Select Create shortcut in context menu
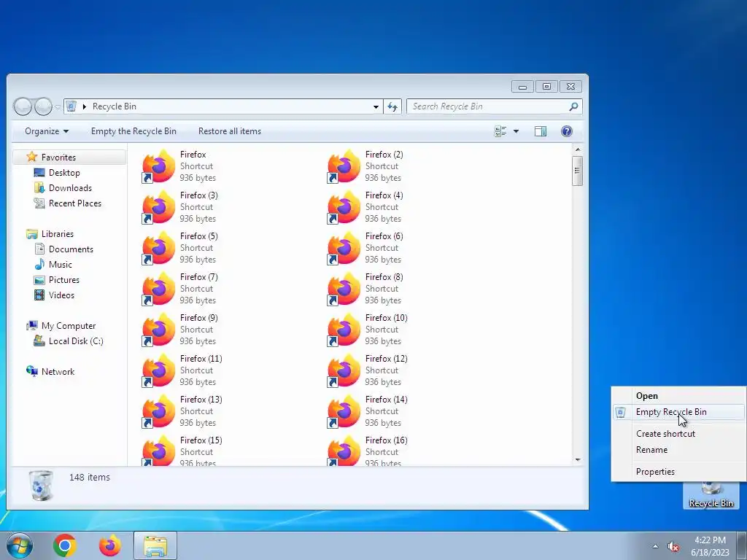This screenshot has width=747, height=560. coord(665,434)
